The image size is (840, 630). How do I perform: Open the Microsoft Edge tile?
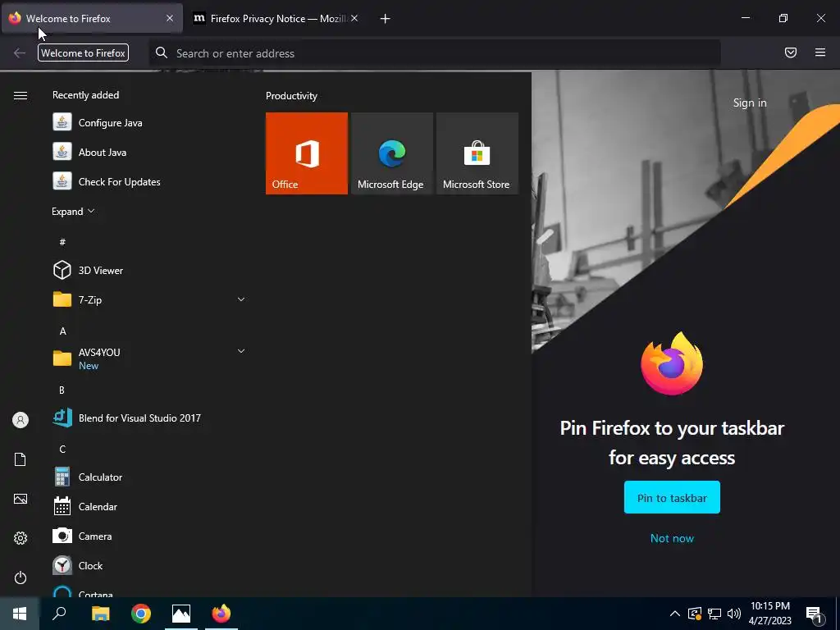click(x=391, y=153)
